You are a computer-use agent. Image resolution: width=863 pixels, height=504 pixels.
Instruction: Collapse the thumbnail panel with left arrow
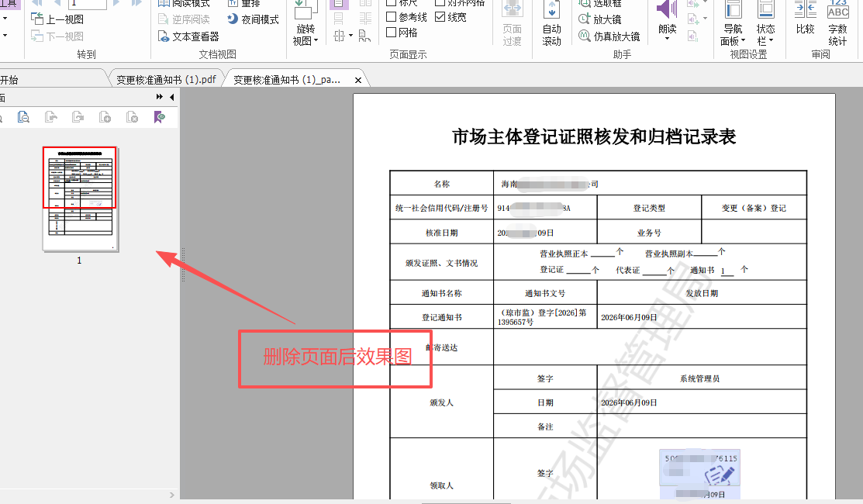click(171, 98)
